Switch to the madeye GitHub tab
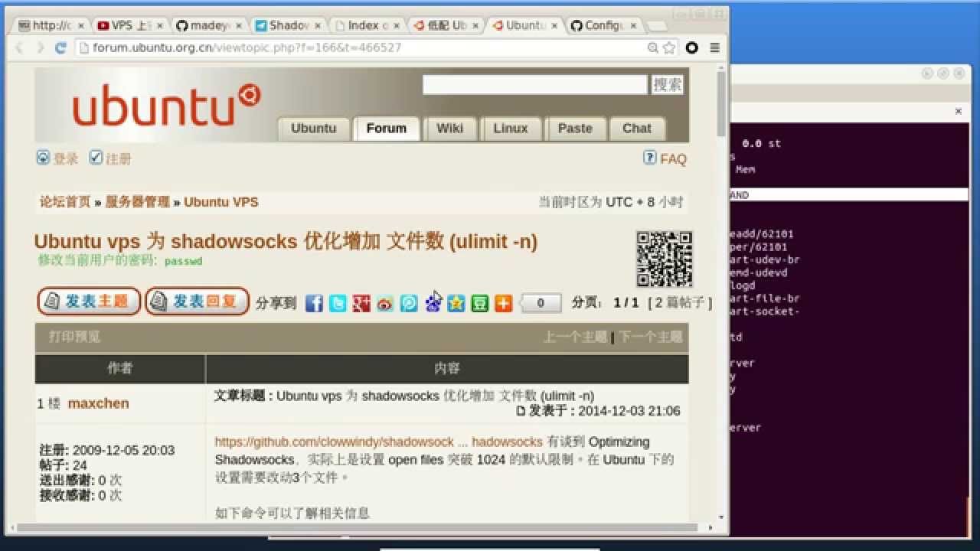This screenshot has width=980, height=551. tap(207, 25)
